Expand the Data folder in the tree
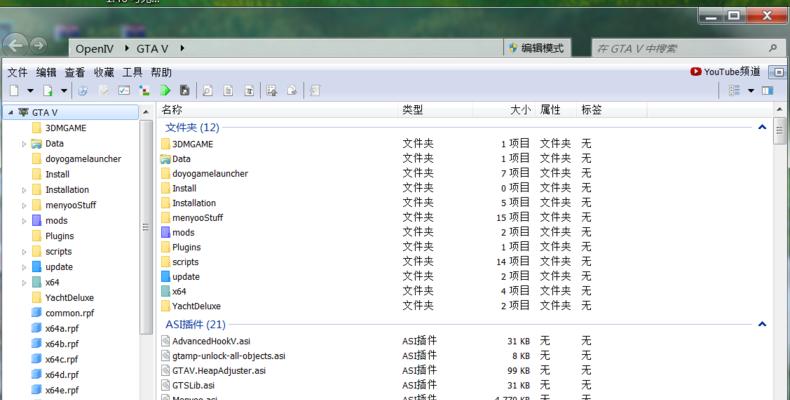The height and width of the screenshot is (400, 790). [24, 144]
